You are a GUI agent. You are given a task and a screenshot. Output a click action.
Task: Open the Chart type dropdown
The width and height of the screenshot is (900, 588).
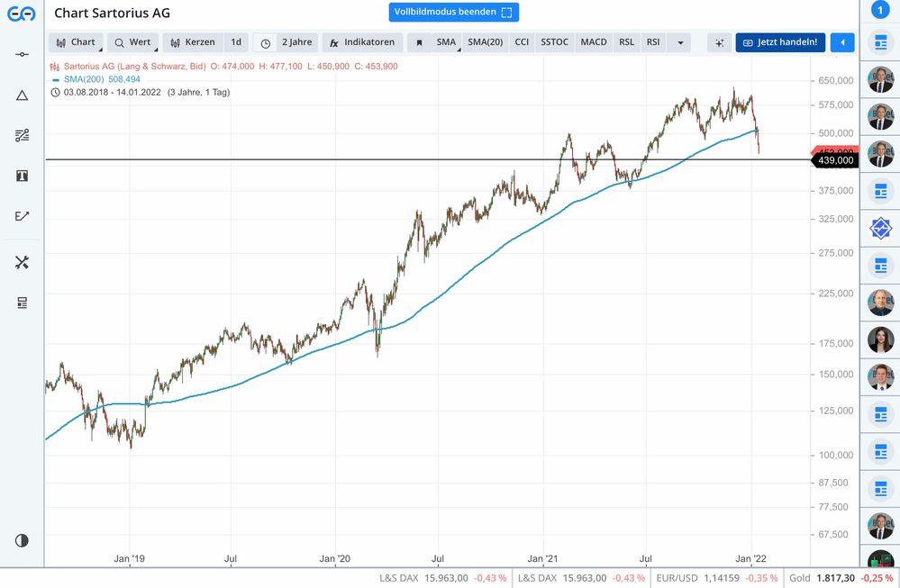(76, 42)
